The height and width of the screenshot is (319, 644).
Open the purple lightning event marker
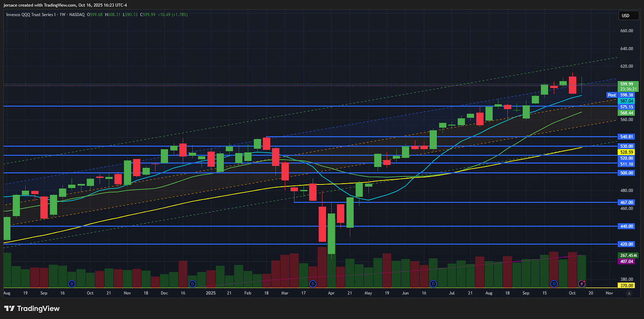[583, 283]
